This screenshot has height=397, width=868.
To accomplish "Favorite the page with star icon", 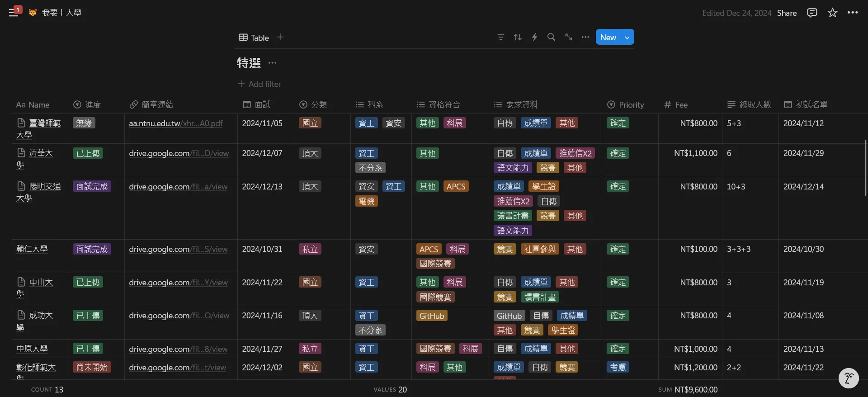I will [832, 13].
